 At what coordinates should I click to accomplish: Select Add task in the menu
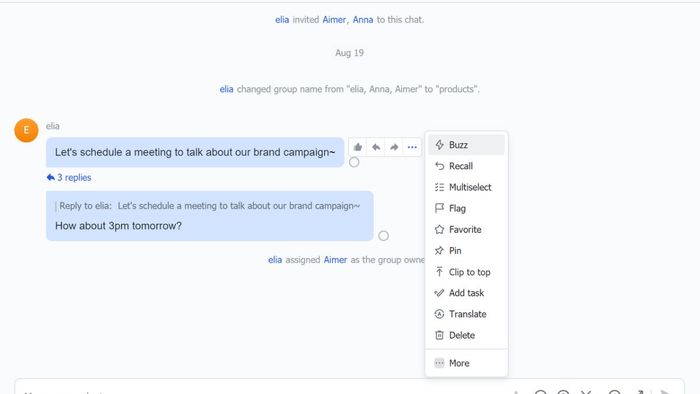[466, 293]
